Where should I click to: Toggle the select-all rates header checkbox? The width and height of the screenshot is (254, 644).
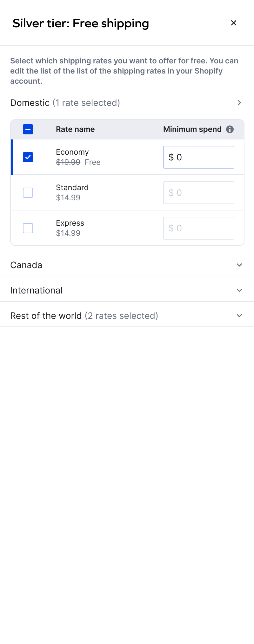pyautogui.click(x=28, y=129)
